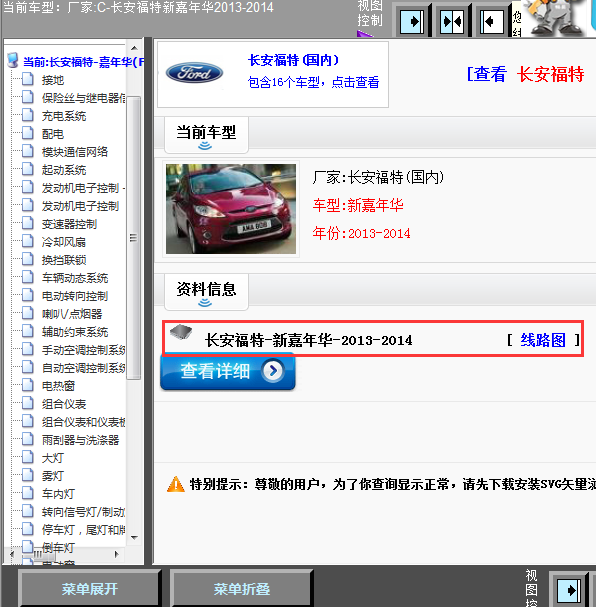
Task: Open 车辆动态系统 in the tree
Action: (x=75, y=278)
